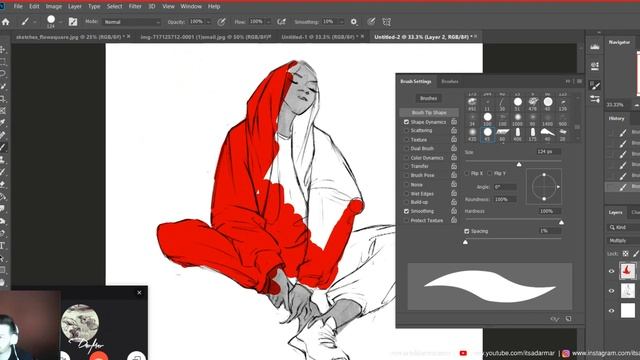
Task: Switch to Brushes tab in panel
Action: pyautogui.click(x=450, y=81)
